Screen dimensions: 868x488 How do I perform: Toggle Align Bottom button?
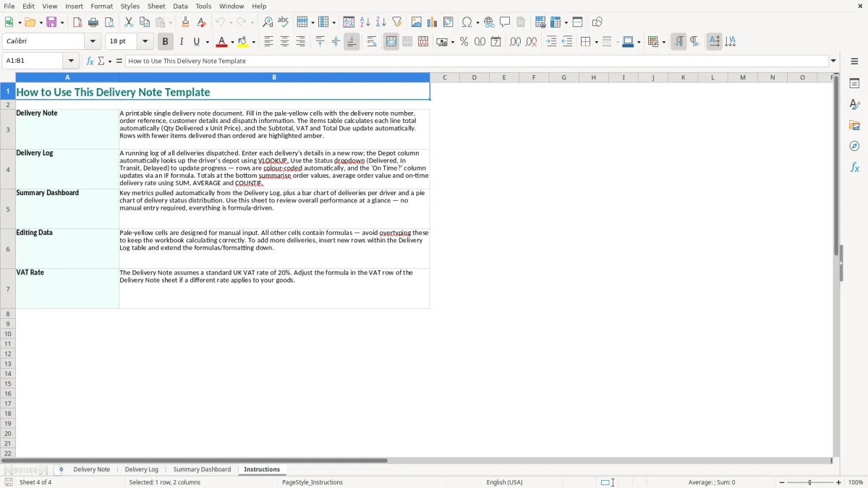[x=352, y=42]
